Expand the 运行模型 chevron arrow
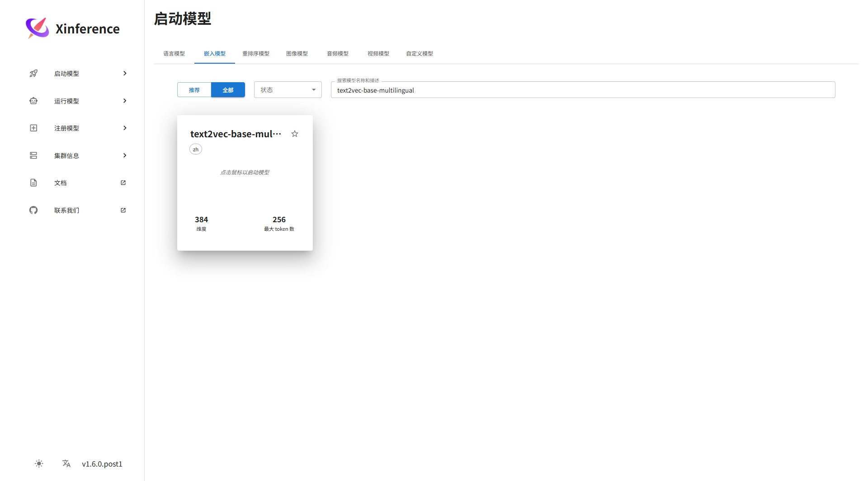 (x=125, y=101)
